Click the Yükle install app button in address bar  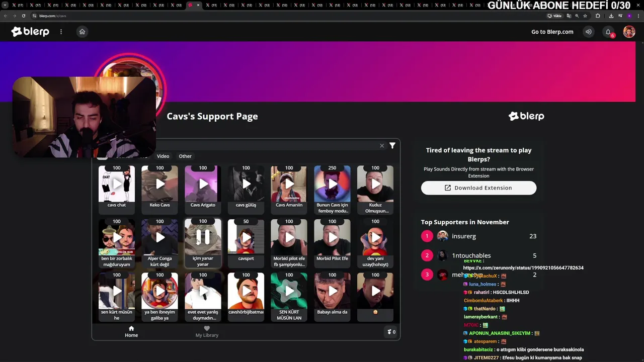click(x=554, y=16)
